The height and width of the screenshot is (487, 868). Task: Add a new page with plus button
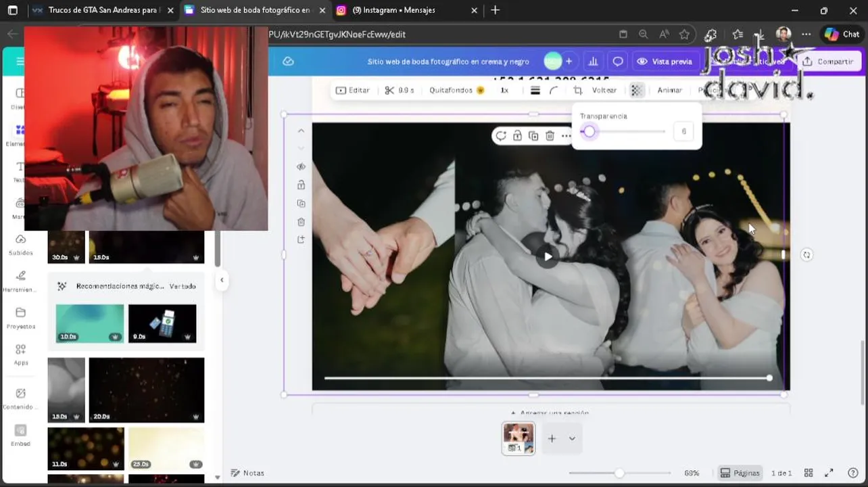pyautogui.click(x=552, y=438)
